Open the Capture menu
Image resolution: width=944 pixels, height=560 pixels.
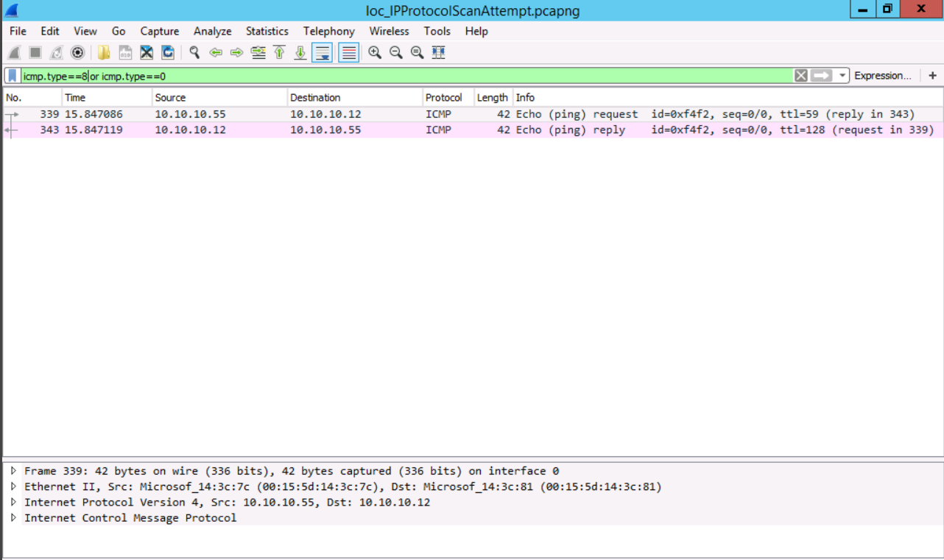tap(160, 31)
